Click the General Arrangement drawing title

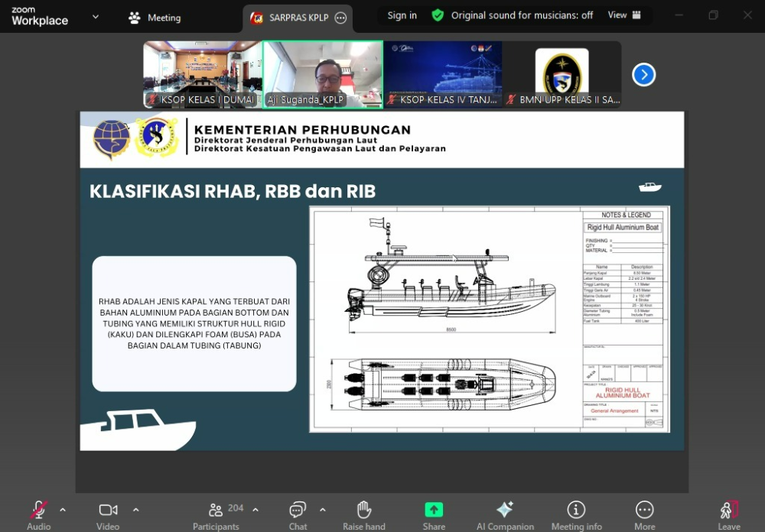(614, 411)
